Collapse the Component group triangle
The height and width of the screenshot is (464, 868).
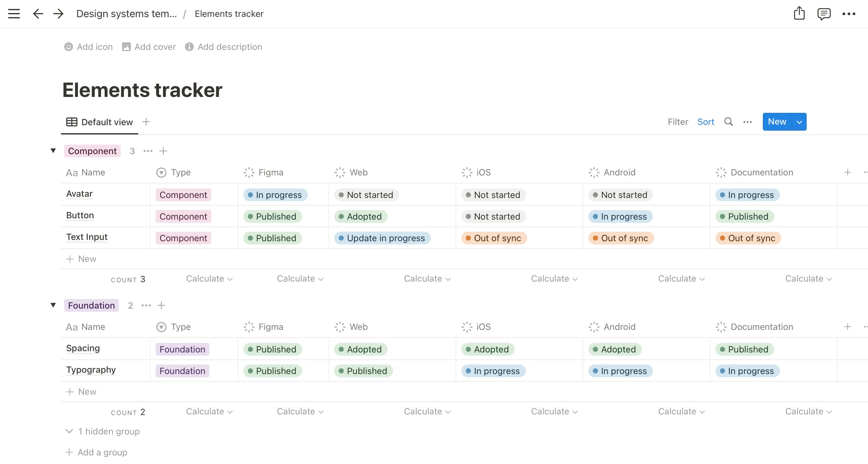point(53,151)
